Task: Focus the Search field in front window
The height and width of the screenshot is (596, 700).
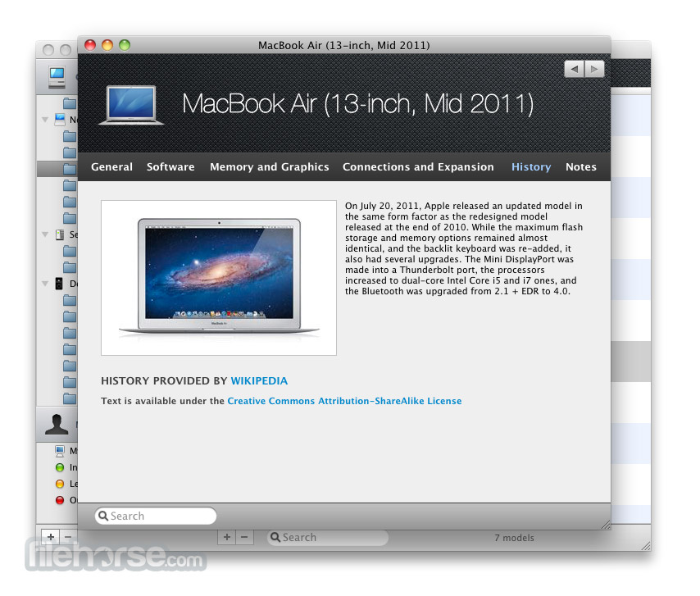Action: pyautogui.click(x=156, y=516)
